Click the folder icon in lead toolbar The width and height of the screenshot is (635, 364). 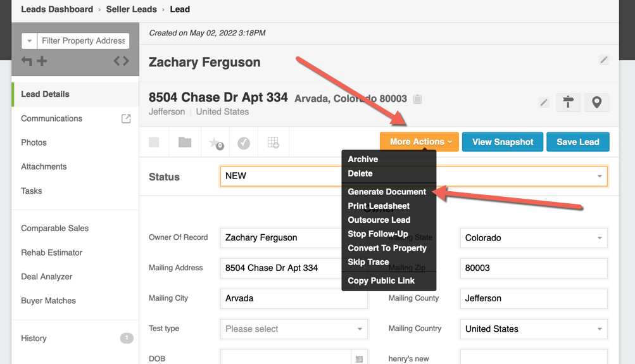(x=185, y=142)
